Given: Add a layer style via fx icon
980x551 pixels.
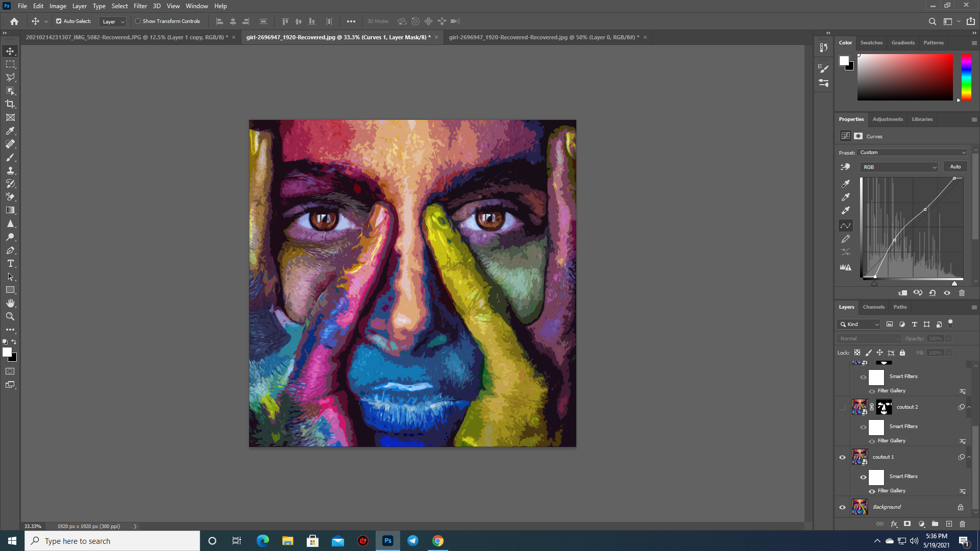Looking at the screenshot, I should [x=894, y=524].
